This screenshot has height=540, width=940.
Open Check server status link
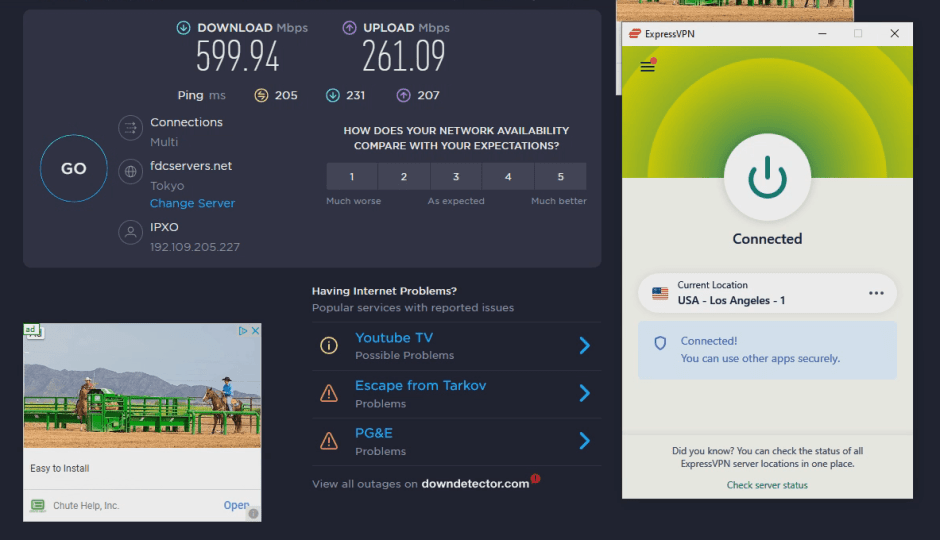click(767, 485)
